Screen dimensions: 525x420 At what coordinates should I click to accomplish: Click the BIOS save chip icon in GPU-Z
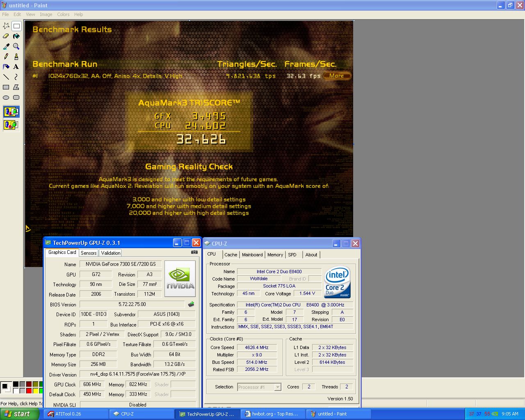(x=191, y=304)
